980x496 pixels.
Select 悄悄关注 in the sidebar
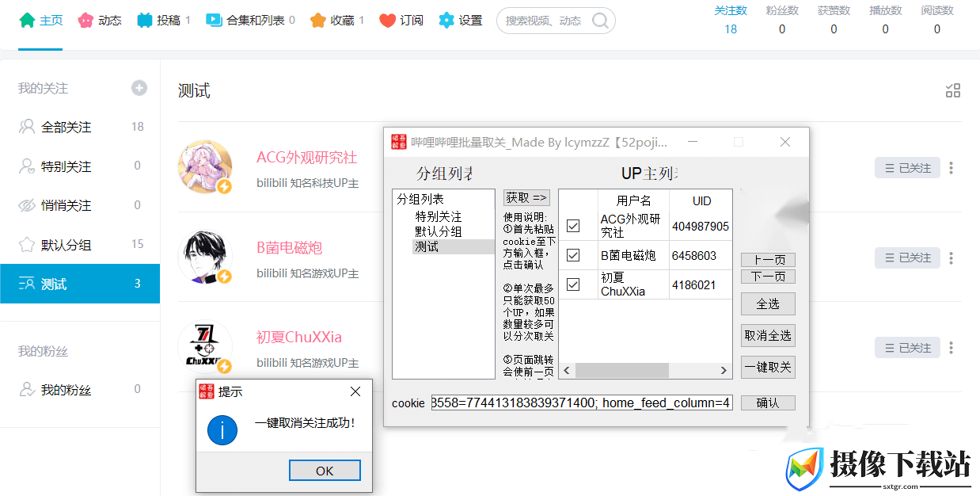click(x=80, y=205)
